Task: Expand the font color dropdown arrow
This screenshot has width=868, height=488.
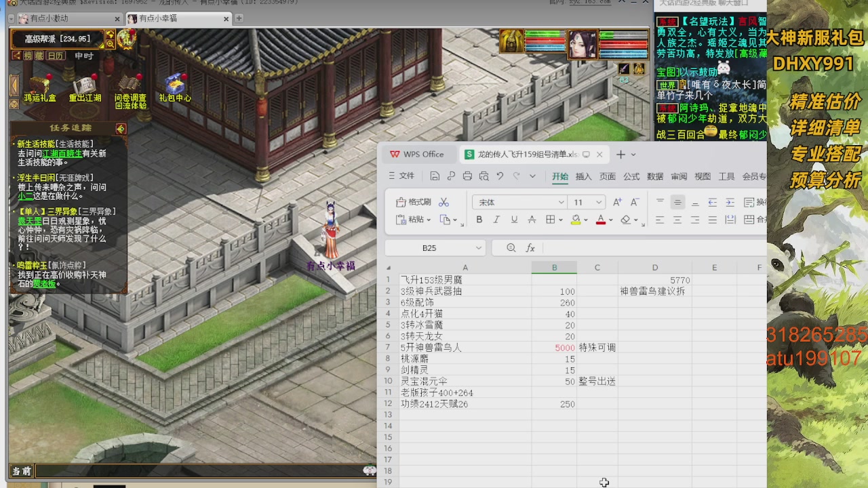Action: pyautogui.click(x=610, y=220)
